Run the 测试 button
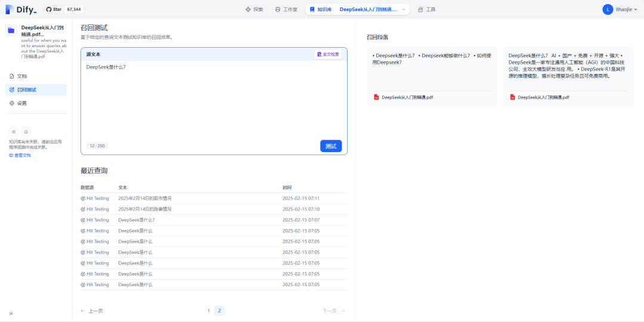Screen dimensions: 644x322 tap(330, 146)
